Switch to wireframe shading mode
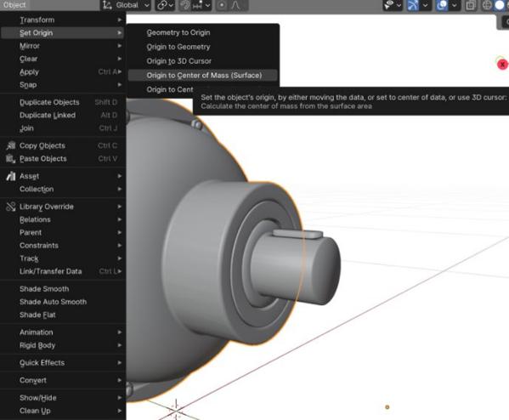This screenshot has width=509, height=420. [x=487, y=5]
